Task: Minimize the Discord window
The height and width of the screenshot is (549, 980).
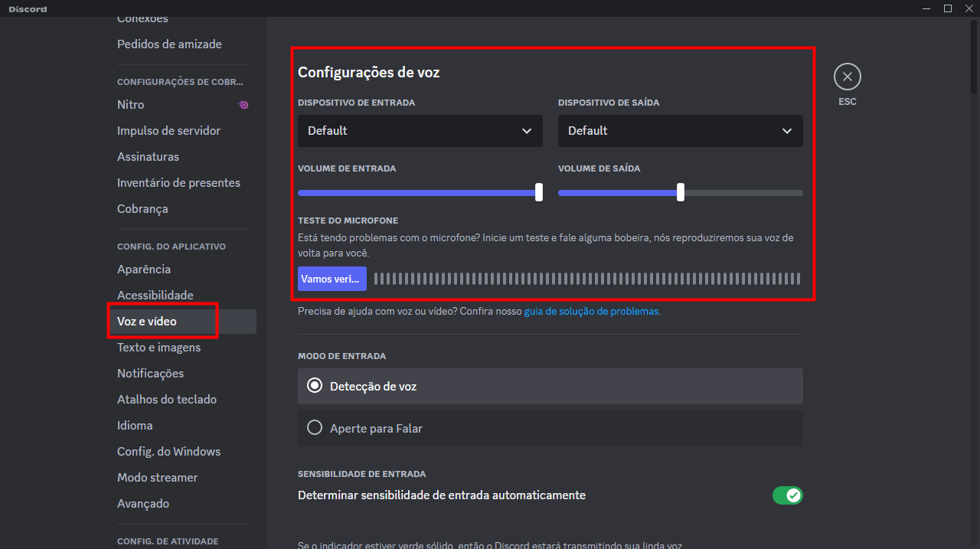Action: (x=927, y=8)
